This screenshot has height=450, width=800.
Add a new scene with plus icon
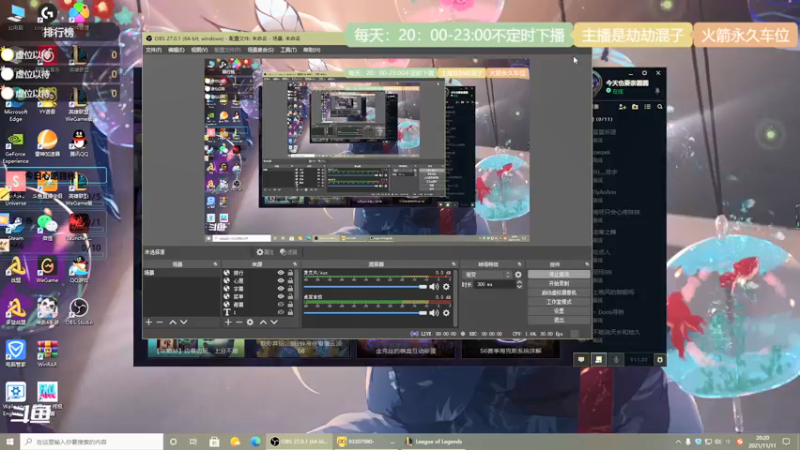(148, 322)
